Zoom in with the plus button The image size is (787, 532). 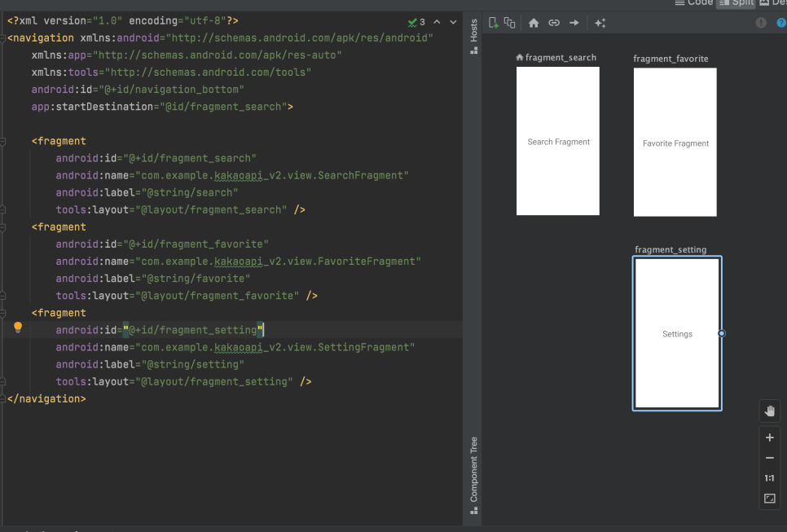(769, 437)
